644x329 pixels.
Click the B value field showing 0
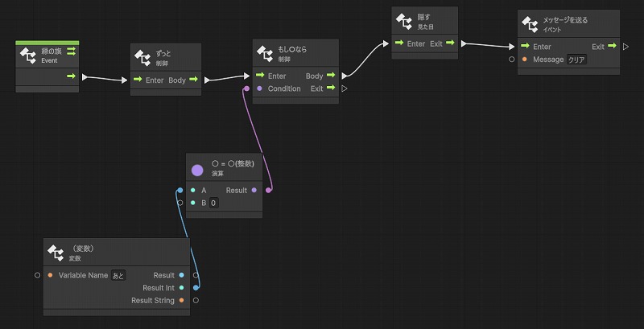213,204
